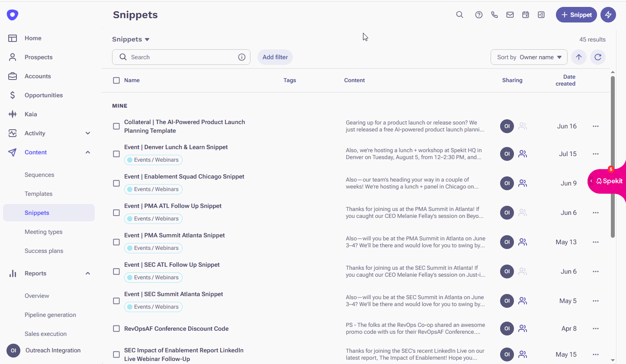Go to Prospects in sidebar
Image resolution: width=626 pixels, height=364 pixels.
[39, 57]
